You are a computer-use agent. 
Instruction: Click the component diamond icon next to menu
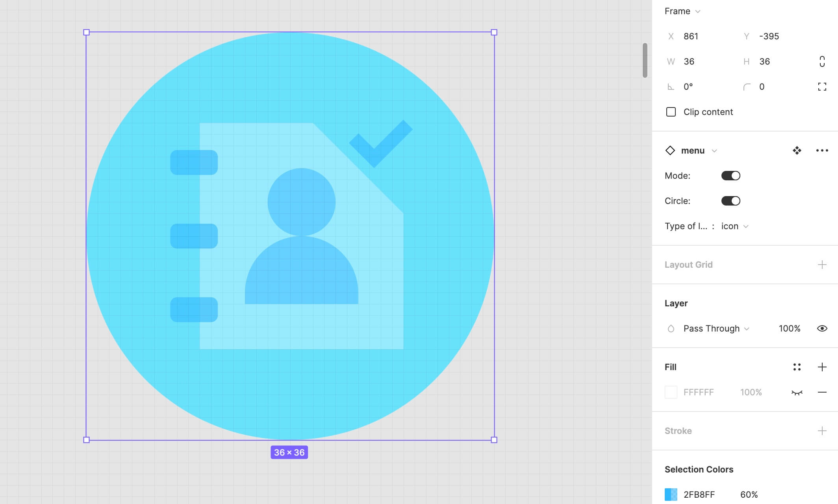point(670,150)
